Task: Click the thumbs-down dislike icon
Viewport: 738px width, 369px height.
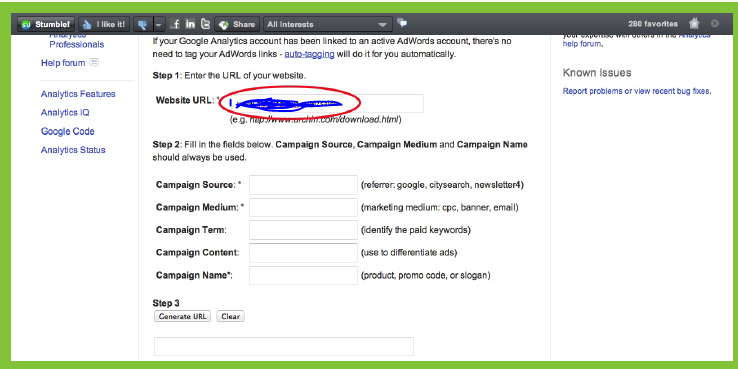Action: pos(142,24)
